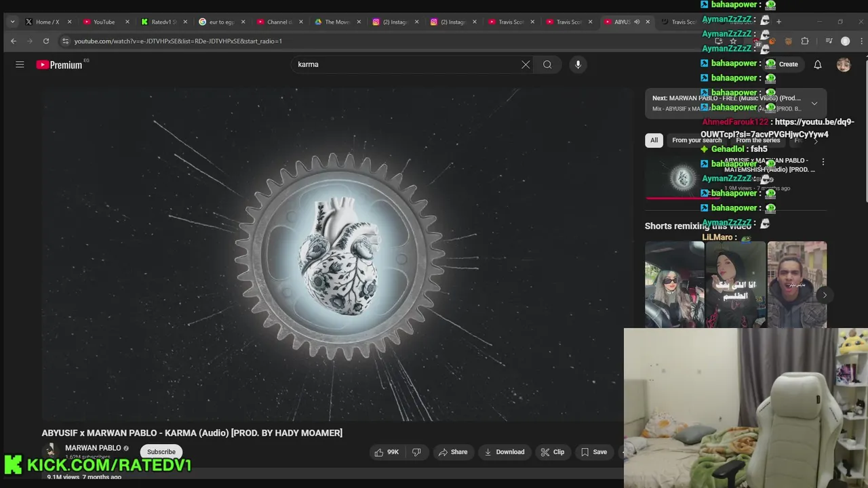The image size is (868, 488).
Task: Run search with magnifier button
Action: click(x=547, y=64)
